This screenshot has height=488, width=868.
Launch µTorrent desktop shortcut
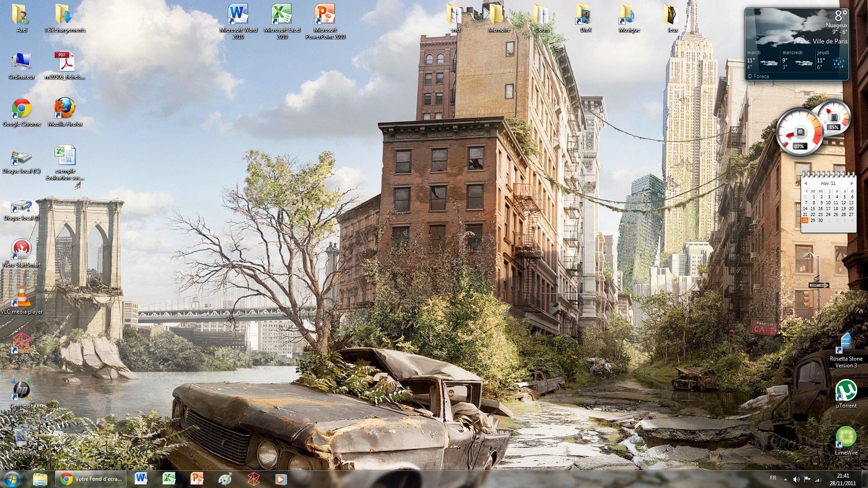coord(846,390)
